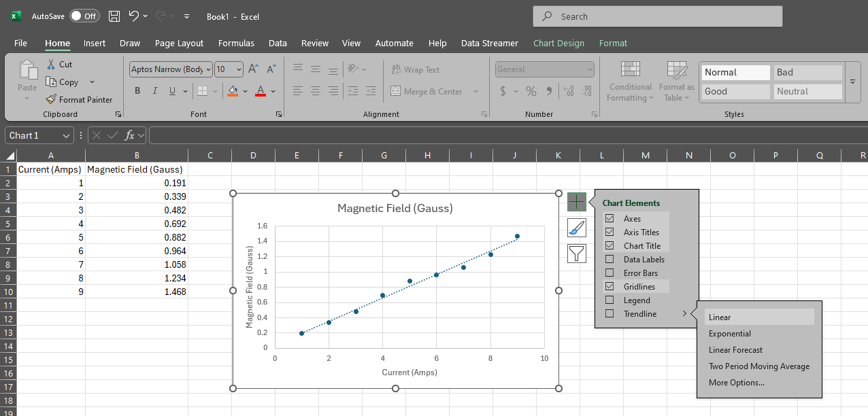The image size is (868, 416).
Task: Disable the Gridlines chart element
Action: coord(608,286)
